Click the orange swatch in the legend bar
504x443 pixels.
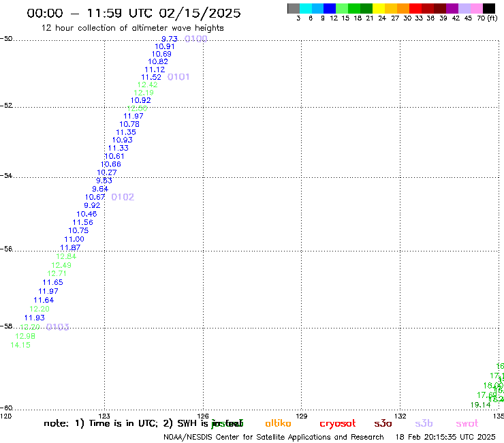coord(403,8)
